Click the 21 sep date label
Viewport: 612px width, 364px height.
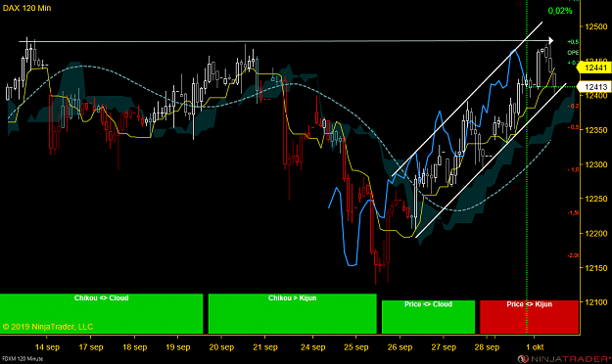[265, 347]
